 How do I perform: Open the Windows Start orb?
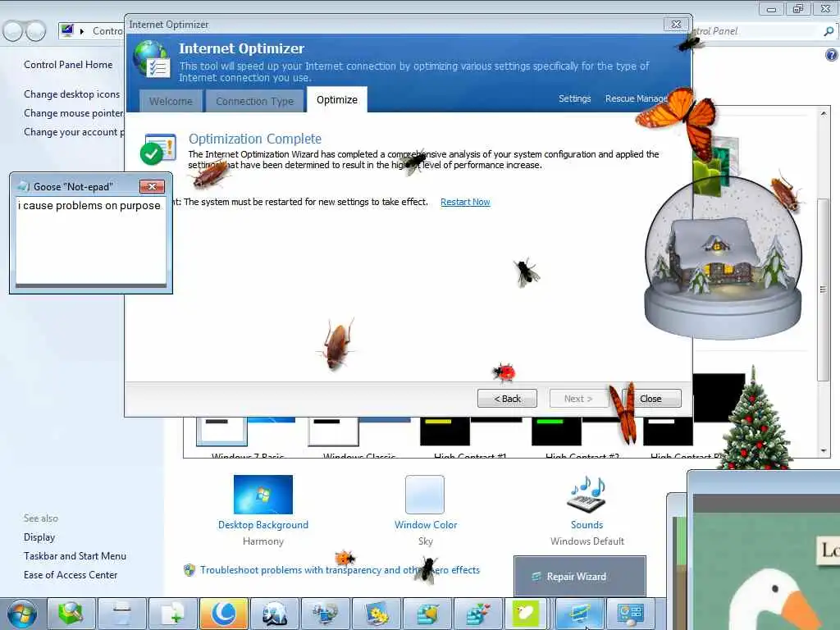coord(22,614)
